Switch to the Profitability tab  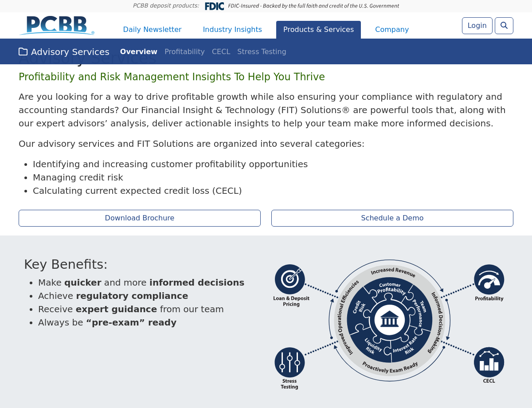(x=184, y=52)
